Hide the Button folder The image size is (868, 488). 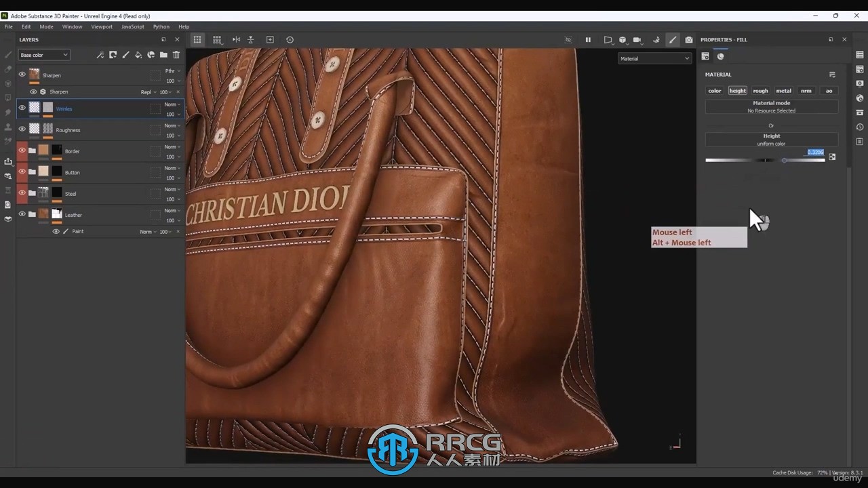pos(22,171)
